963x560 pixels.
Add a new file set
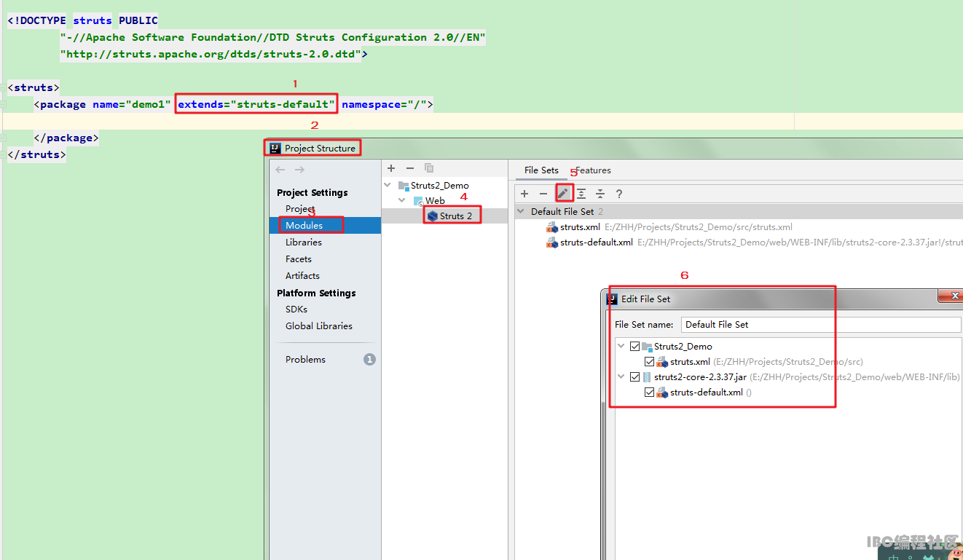click(x=524, y=194)
